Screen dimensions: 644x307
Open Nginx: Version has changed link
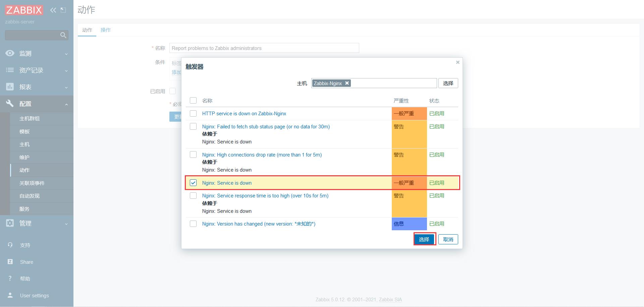259,224
